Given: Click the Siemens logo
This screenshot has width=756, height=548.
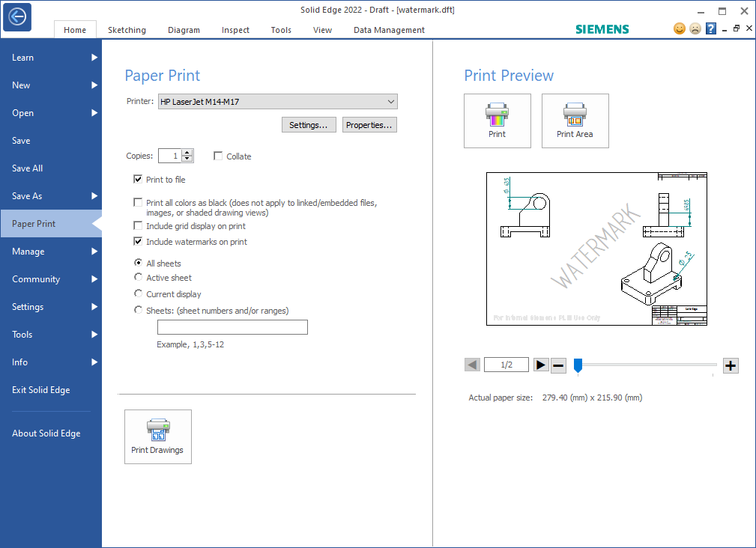Looking at the screenshot, I should pyautogui.click(x=602, y=29).
